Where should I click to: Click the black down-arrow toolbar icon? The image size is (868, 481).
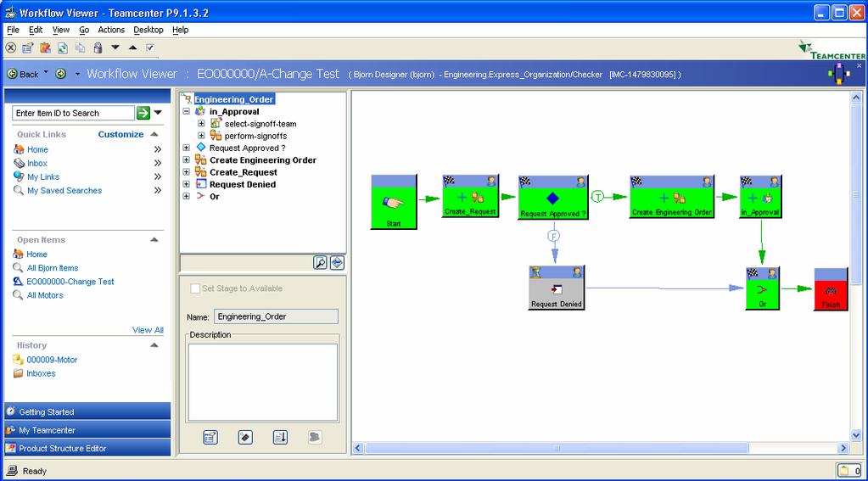[115, 48]
